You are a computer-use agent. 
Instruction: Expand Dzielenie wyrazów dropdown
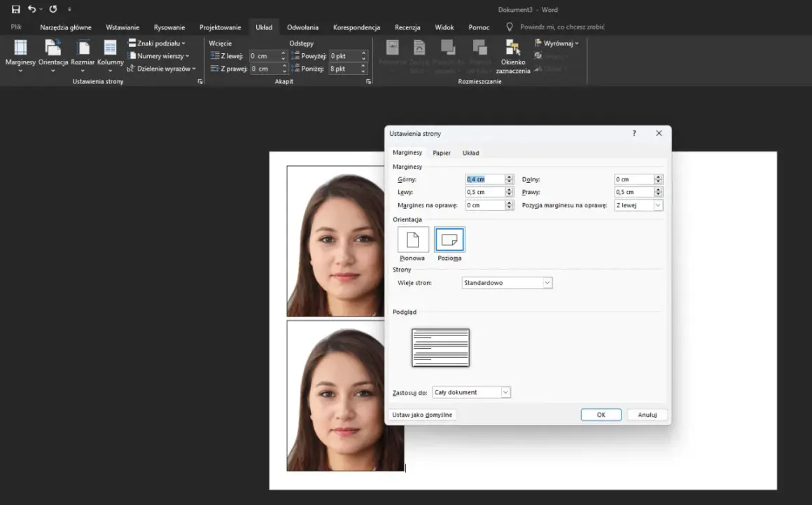pyautogui.click(x=162, y=69)
